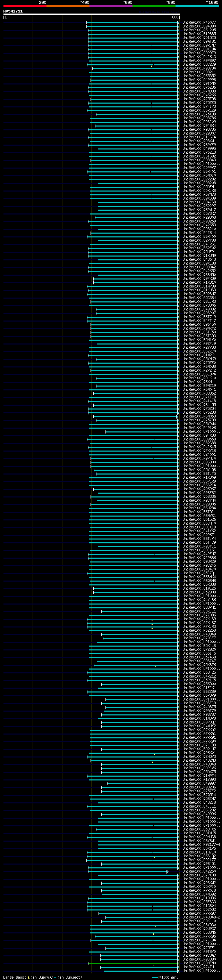Select hit label UniRef100_B4NG92

point(199,894)
